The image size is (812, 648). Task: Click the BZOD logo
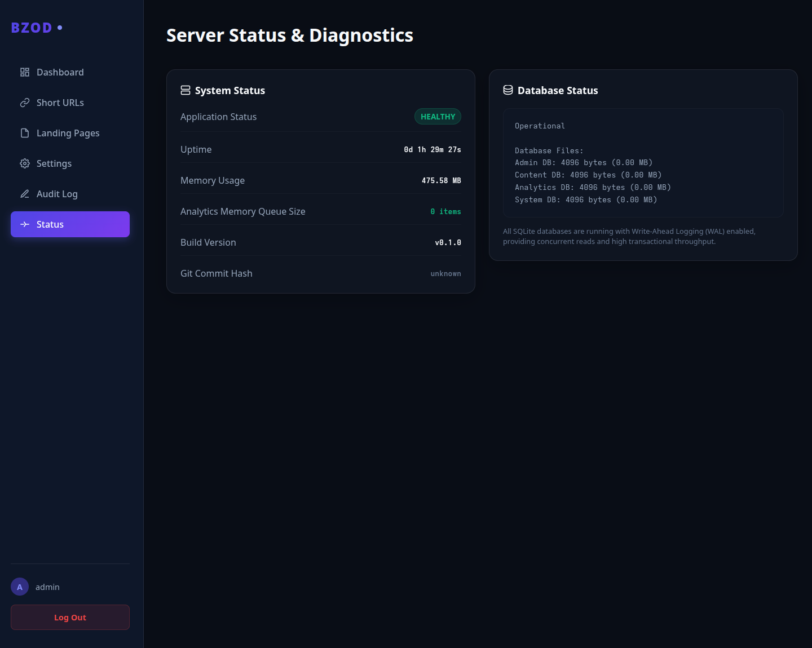coord(37,28)
